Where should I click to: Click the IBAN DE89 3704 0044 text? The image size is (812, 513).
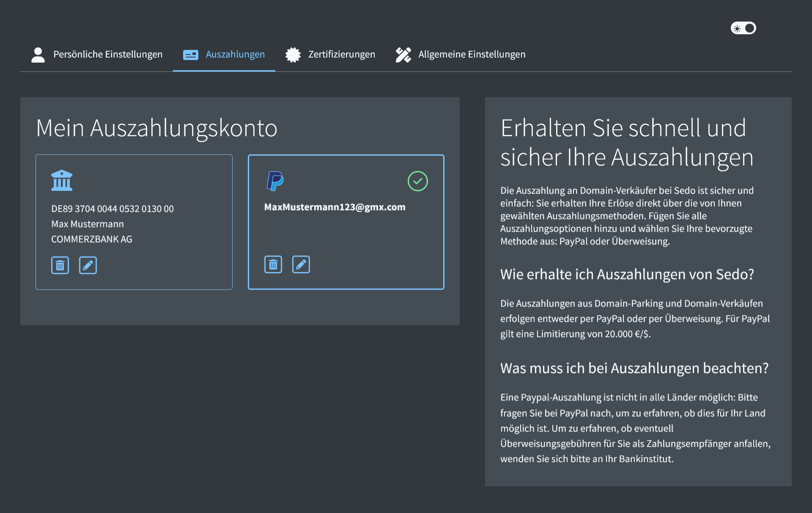(x=112, y=209)
